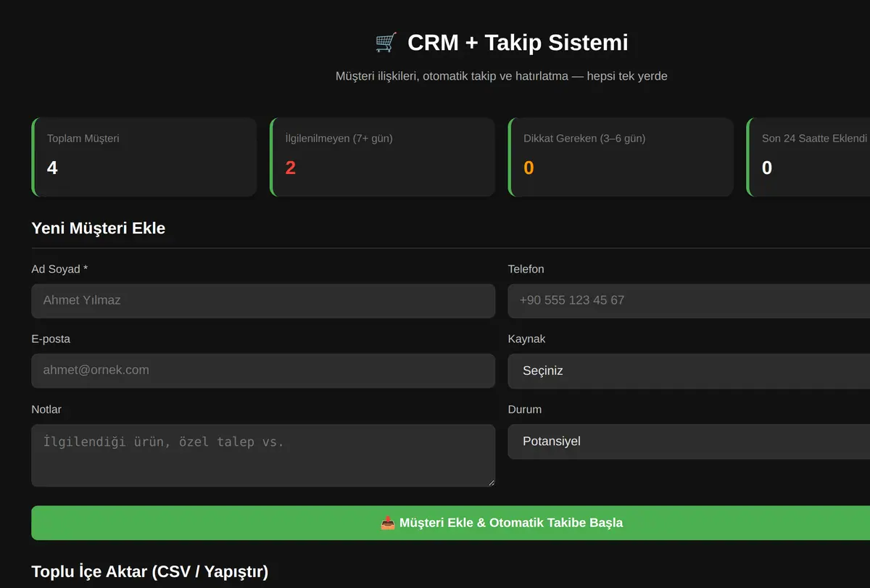Click the Notlar textarea resize handle
870x588 pixels.
(x=491, y=482)
